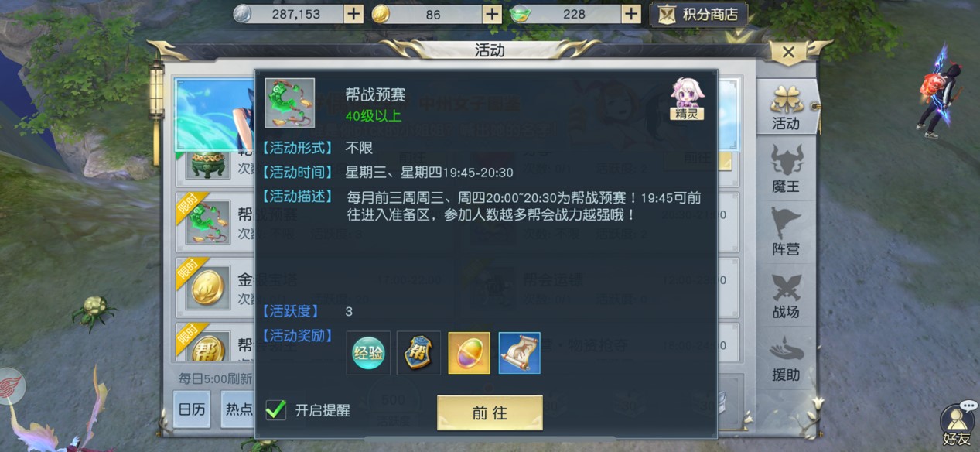This screenshot has width=980, height=452.
Task: Open the 好友 friends icon
Action: [957, 424]
